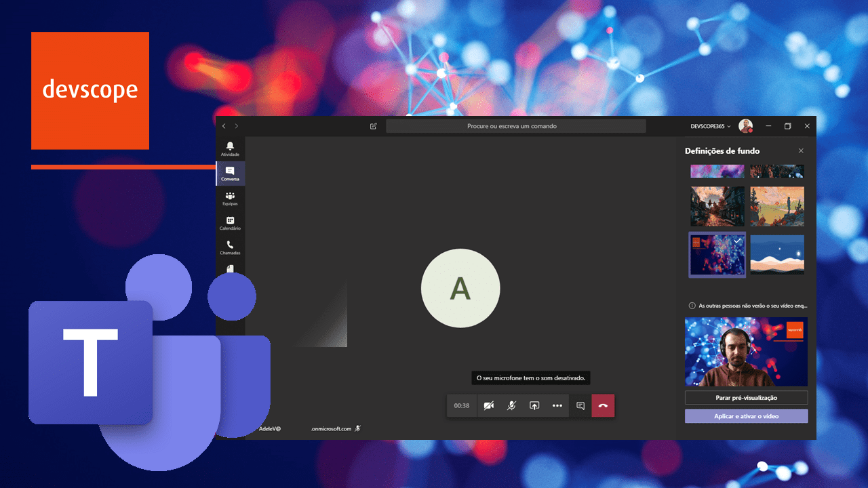
Task: Open the user profile avatar menu
Action: [x=745, y=126]
